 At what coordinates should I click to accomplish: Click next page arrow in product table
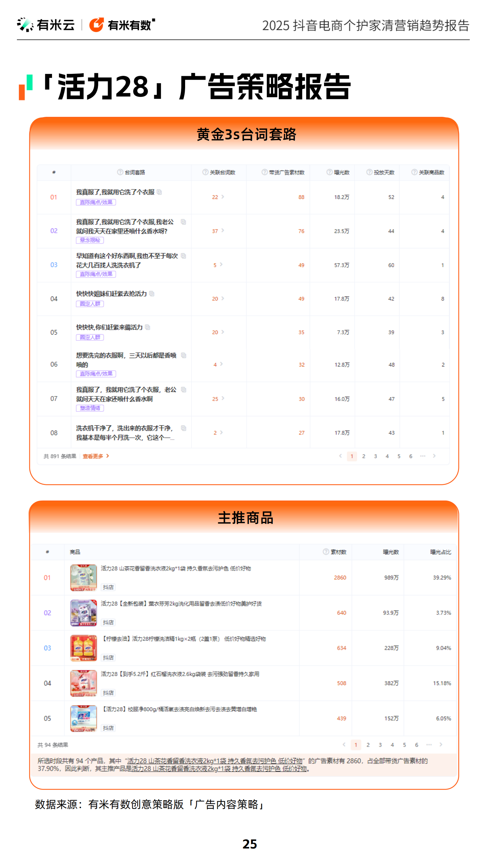441,744
